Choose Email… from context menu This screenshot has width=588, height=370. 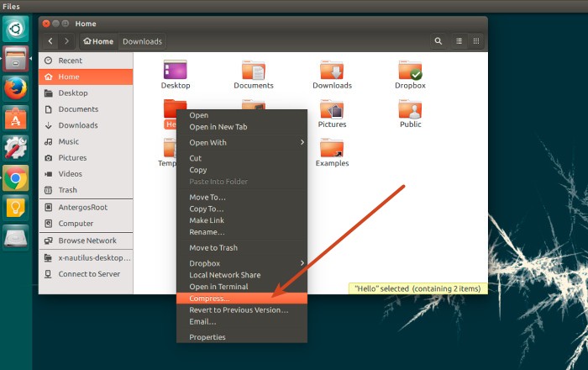242,321
